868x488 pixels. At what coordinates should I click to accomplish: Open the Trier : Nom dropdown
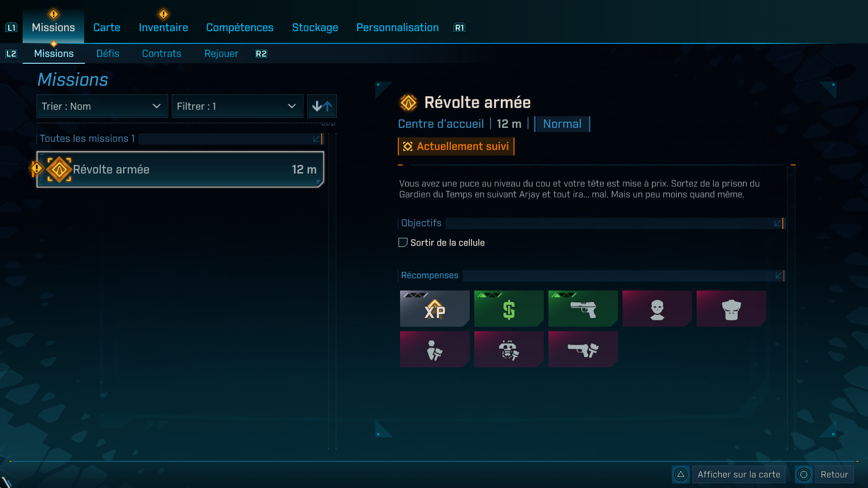[102, 106]
